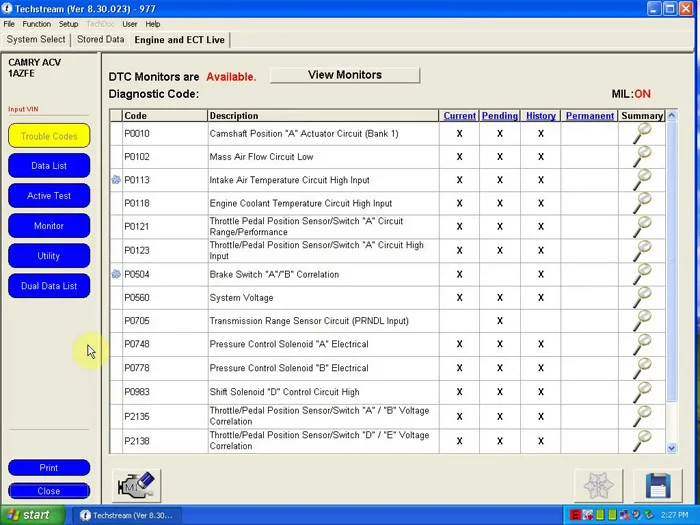Viewport: 700px width, 525px height.
Task: Sort by the Pending column header link
Action: click(x=500, y=116)
